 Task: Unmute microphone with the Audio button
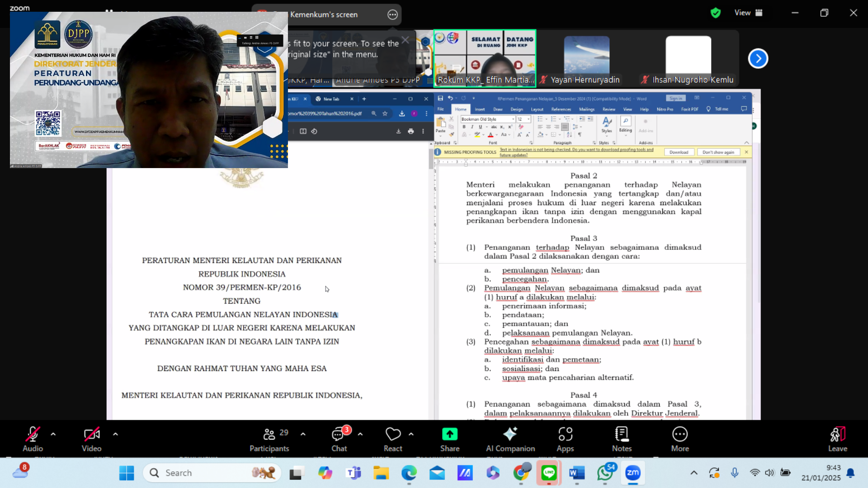tap(33, 439)
